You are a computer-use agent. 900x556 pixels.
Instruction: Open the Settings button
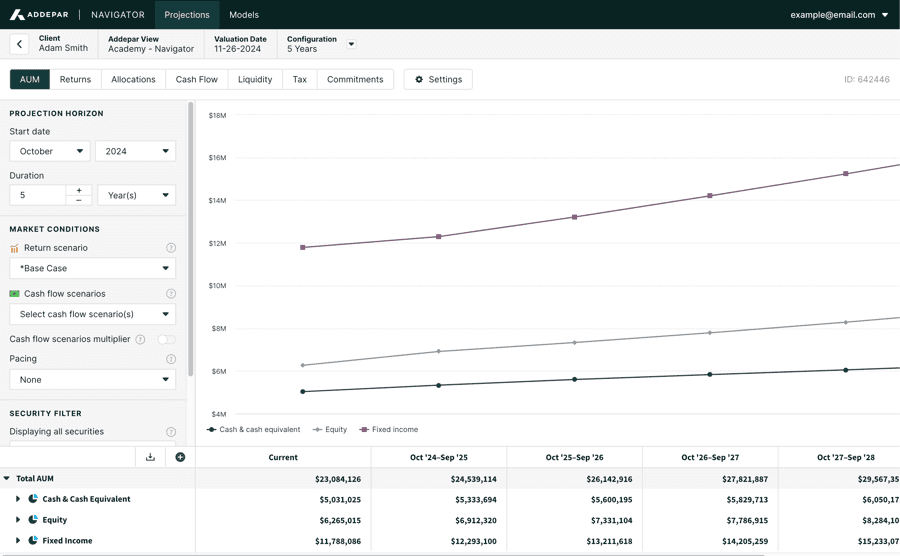(x=438, y=79)
